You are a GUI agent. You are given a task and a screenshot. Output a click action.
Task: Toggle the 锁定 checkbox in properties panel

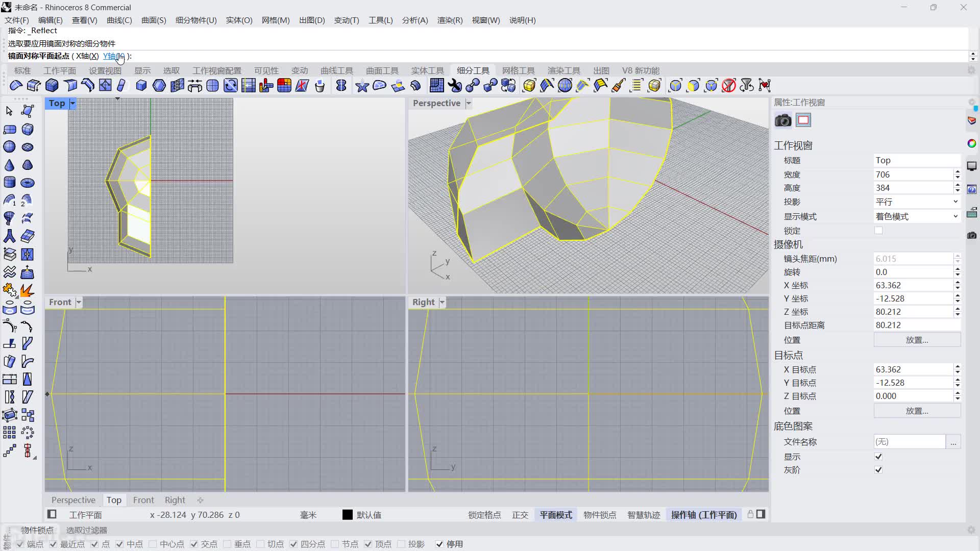click(x=878, y=231)
